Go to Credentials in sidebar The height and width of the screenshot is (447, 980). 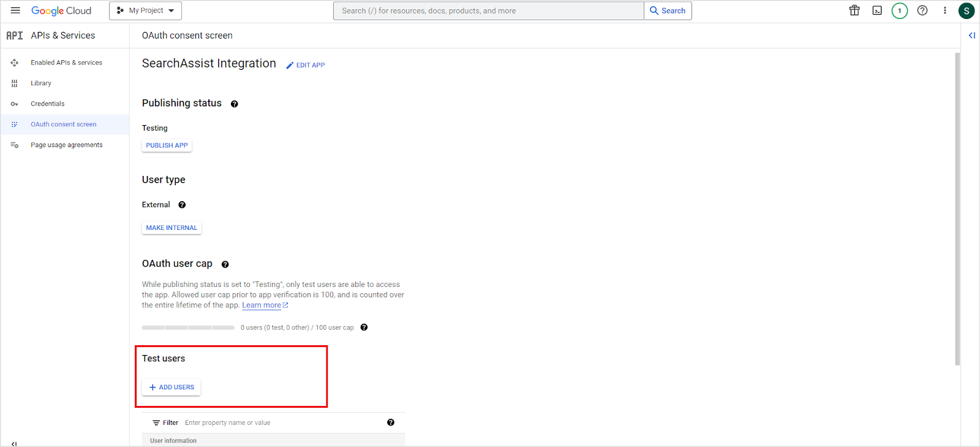(48, 104)
